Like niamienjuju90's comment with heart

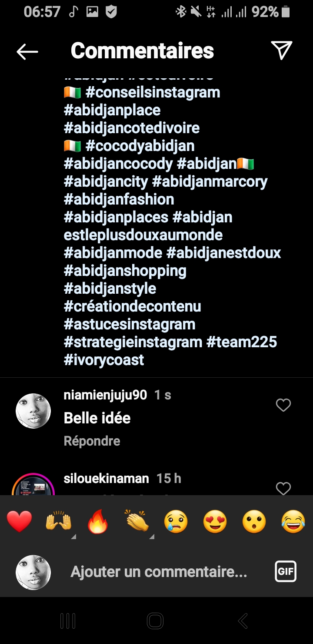click(283, 406)
